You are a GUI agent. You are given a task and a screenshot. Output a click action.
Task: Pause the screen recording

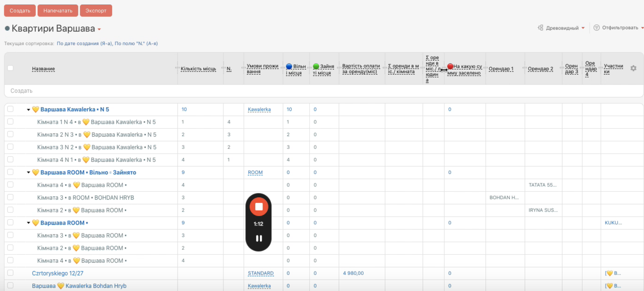(259, 238)
